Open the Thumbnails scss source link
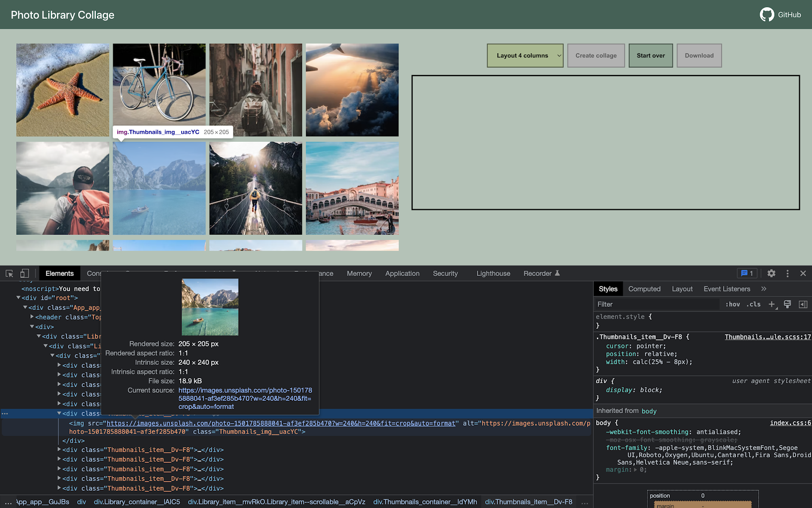 pyautogui.click(x=767, y=337)
